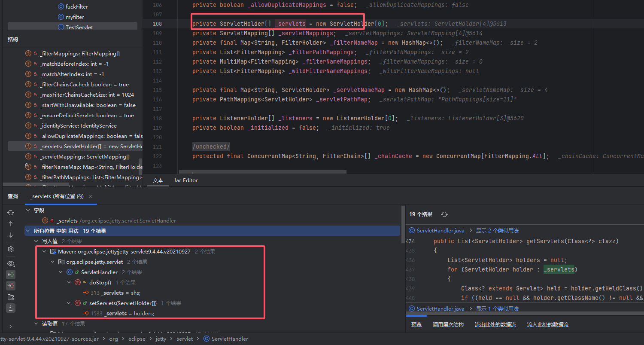The image size is (644, 345).
Task: Toggle the eye preview icon in Find toolbar
Action: (x=11, y=263)
